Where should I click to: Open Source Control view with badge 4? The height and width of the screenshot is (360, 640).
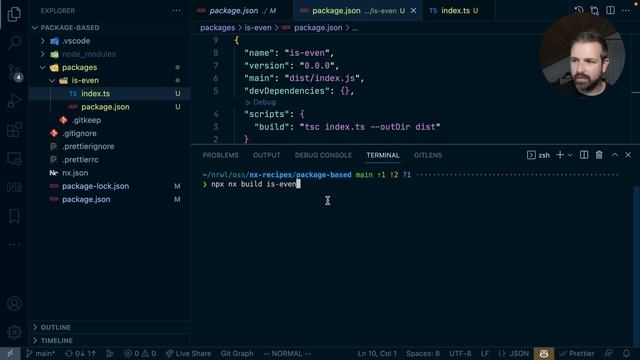(14, 73)
